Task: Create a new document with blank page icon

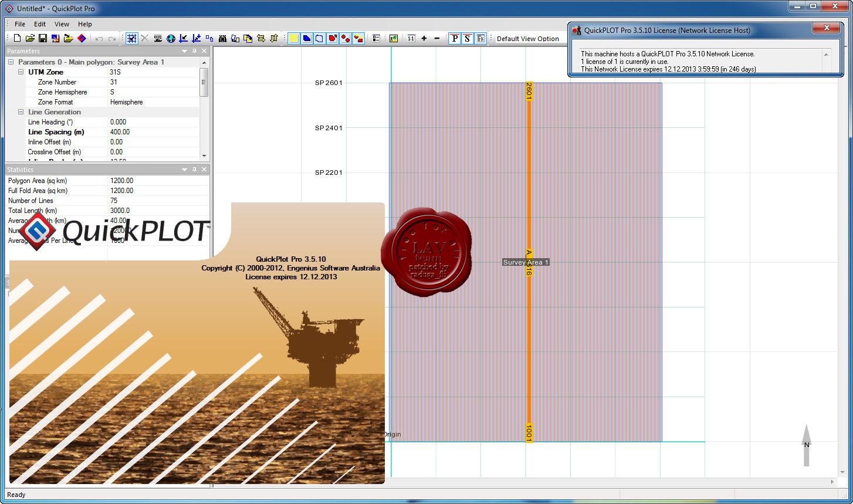Action: 17,38
